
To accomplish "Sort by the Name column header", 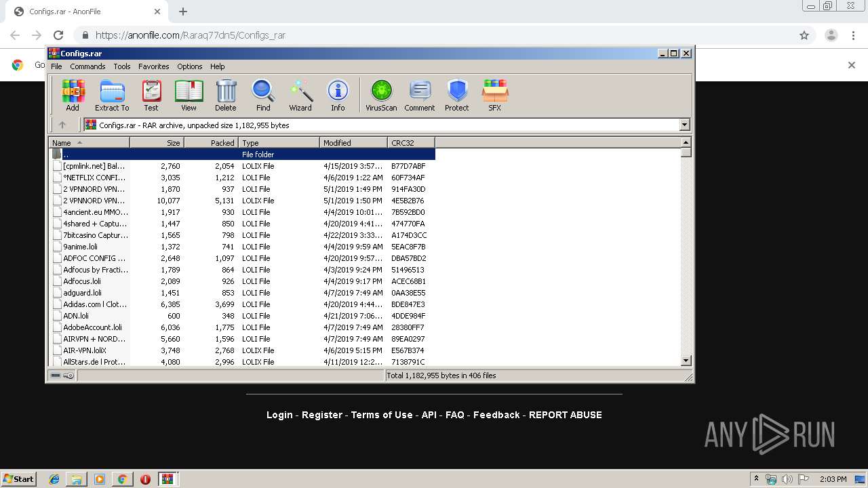I will [89, 142].
